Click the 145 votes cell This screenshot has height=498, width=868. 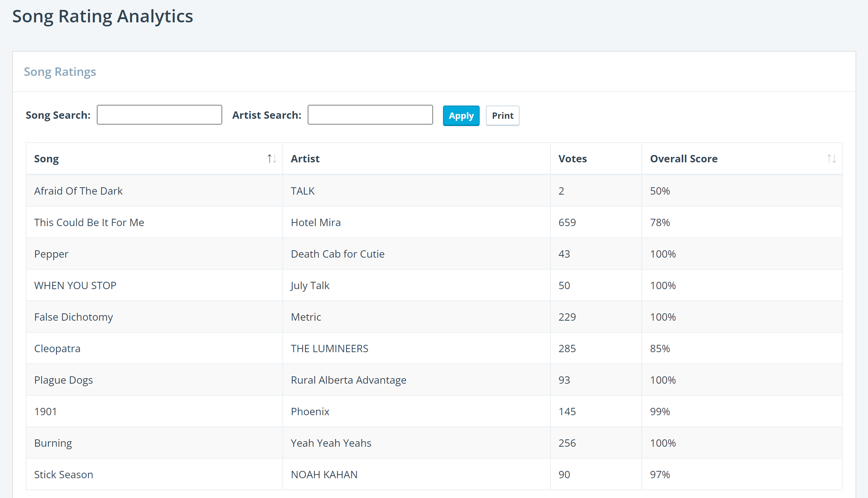pyautogui.click(x=596, y=412)
